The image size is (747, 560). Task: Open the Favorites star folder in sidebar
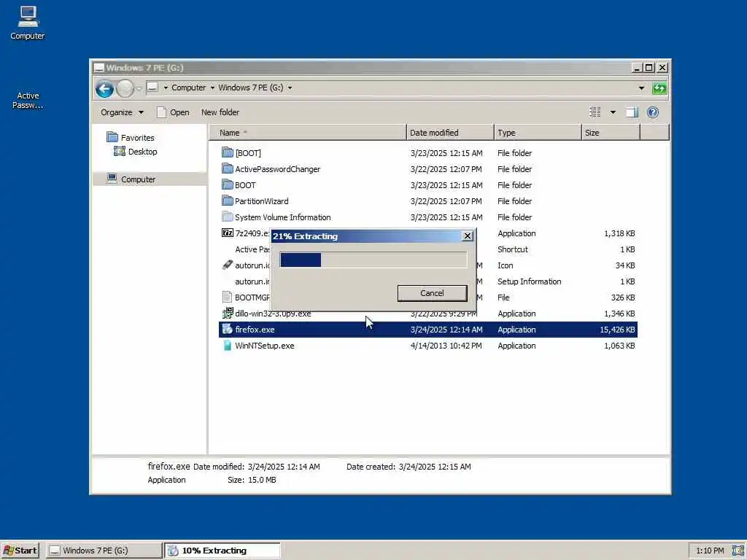tap(112, 137)
